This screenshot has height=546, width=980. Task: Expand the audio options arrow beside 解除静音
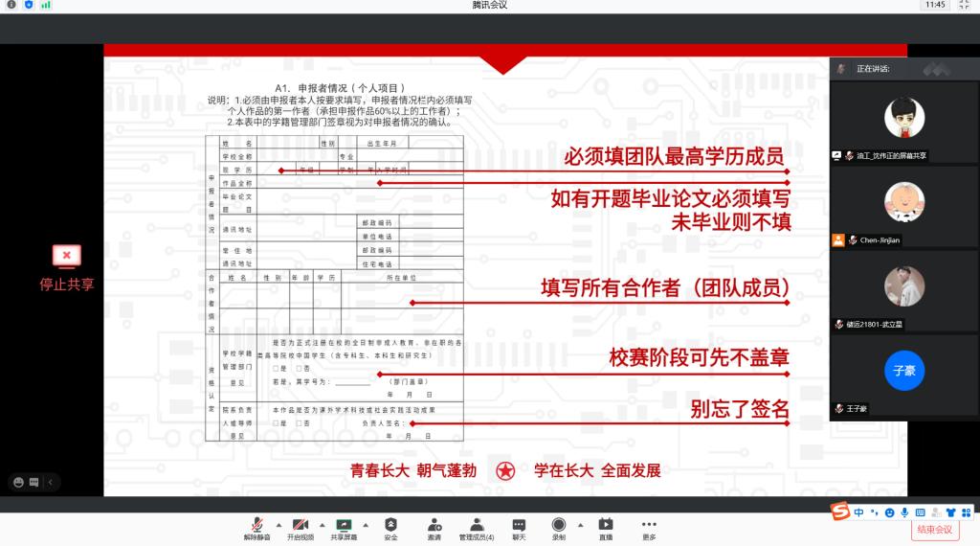(x=278, y=524)
